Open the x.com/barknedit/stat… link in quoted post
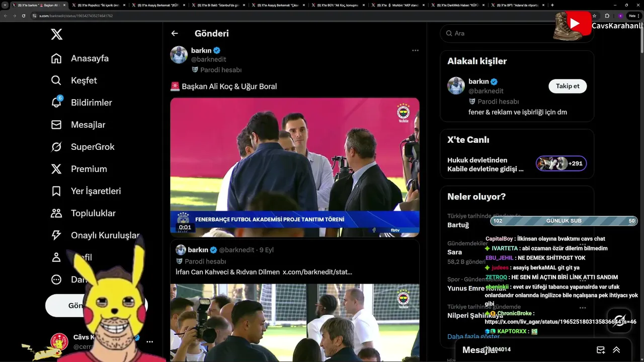 (x=317, y=272)
